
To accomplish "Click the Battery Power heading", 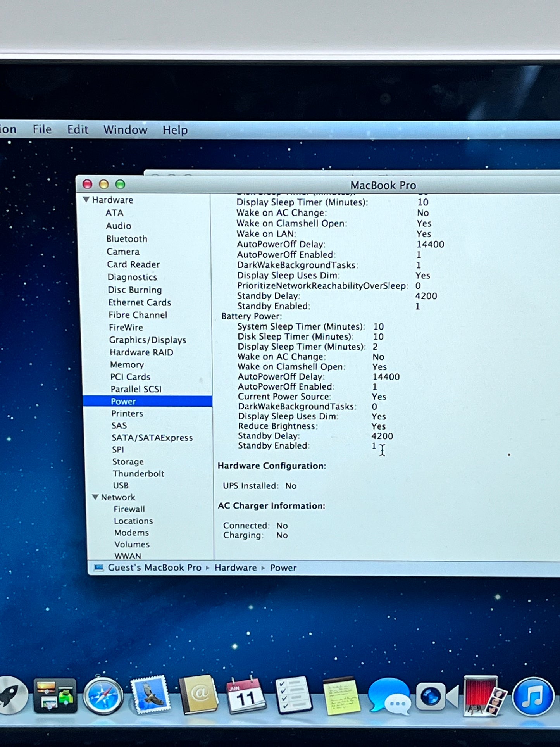I will tap(252, 316).
